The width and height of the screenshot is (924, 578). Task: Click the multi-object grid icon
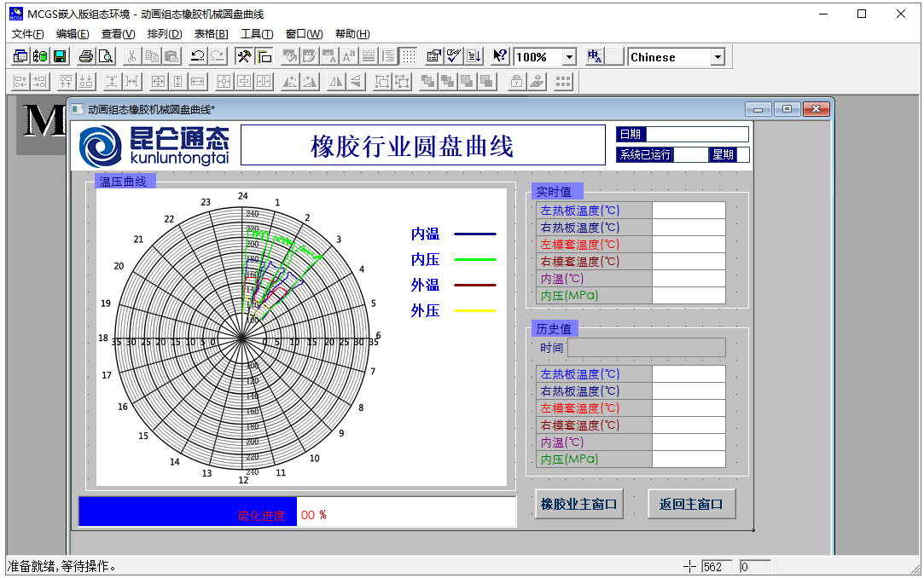coord(563,81)
